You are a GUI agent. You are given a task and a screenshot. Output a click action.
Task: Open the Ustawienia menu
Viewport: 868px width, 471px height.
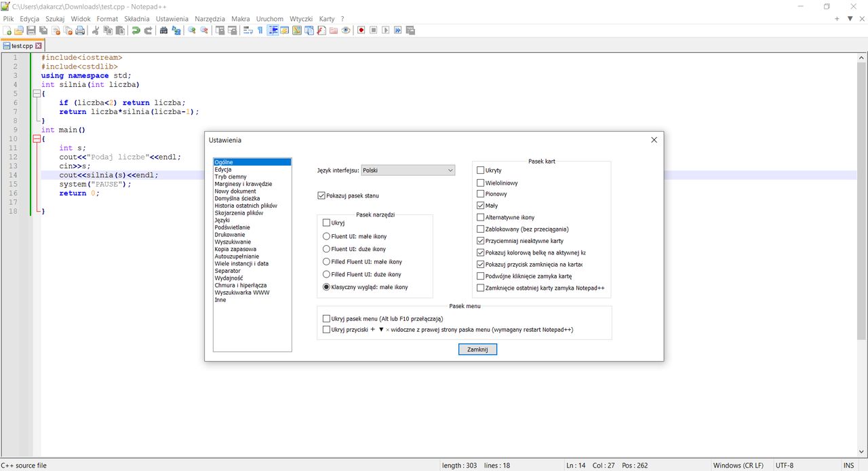click(172, 19)
